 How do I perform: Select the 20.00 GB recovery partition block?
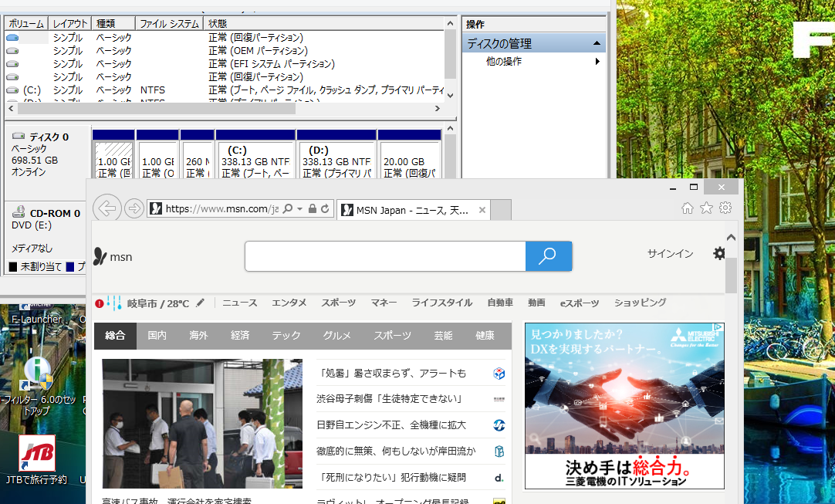click(x=410, y=154)
